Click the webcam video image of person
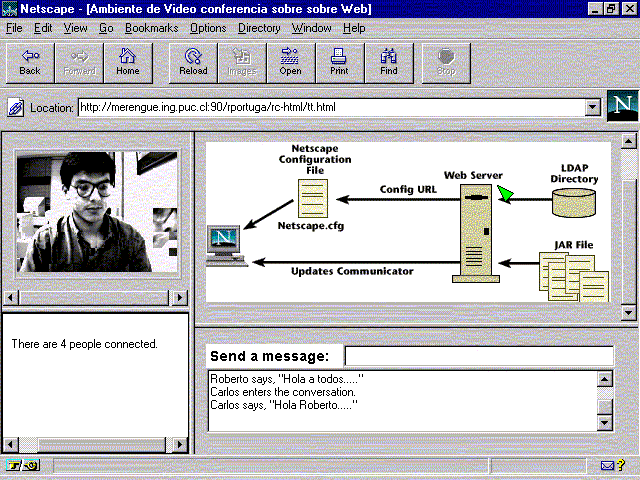 (97, 212)
